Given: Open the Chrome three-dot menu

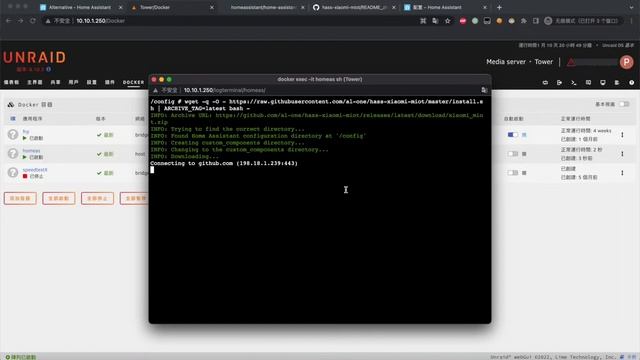Looking at the screenshot, I should coord(631,21).
